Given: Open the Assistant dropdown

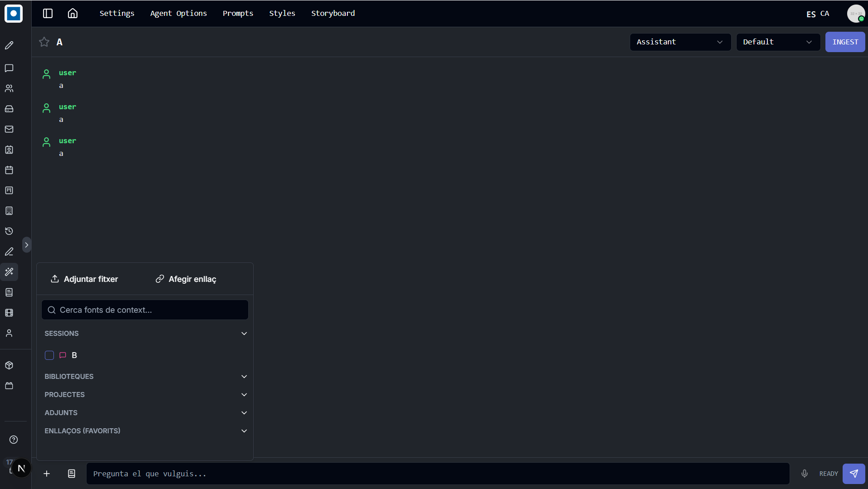Looking at the screenshot, I should (680, 42).
